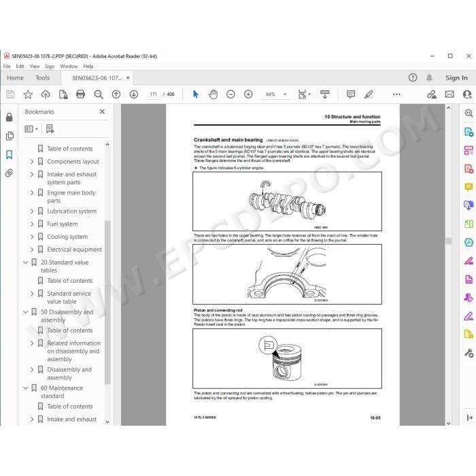The width and height of the screenshot is (476, 476).
Task: Open the Window menu
Action: [69, 66]
